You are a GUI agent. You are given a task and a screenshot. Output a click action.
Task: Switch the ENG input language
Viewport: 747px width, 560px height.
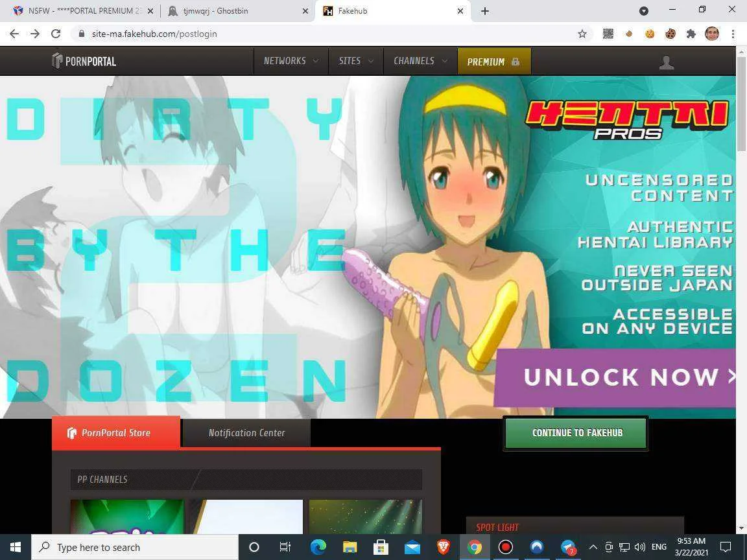click(659, 547)
